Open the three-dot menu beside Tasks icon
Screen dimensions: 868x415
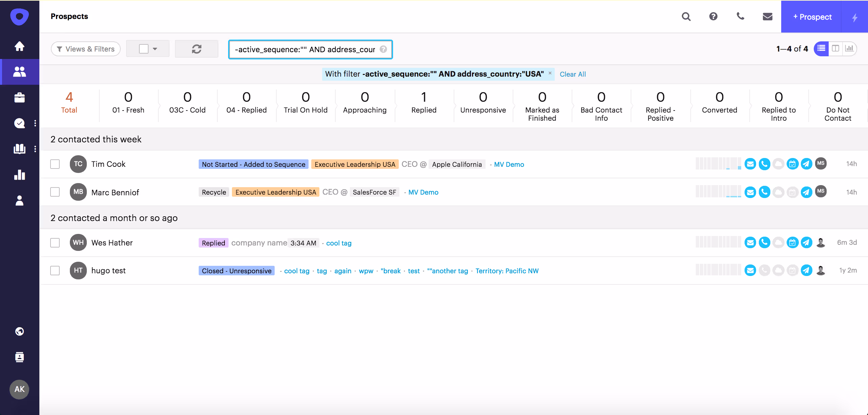pyautogui.click(x=35, y=123)
